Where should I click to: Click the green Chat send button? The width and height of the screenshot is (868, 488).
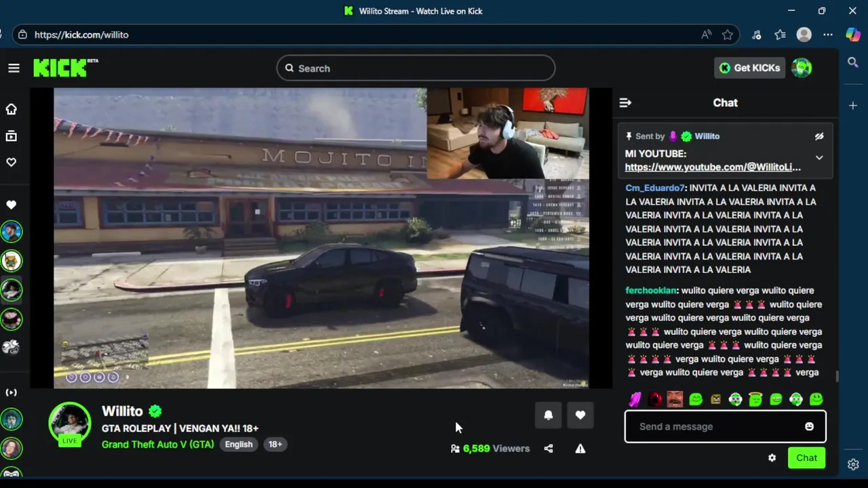pyautogui.click(x=806, y=458)
